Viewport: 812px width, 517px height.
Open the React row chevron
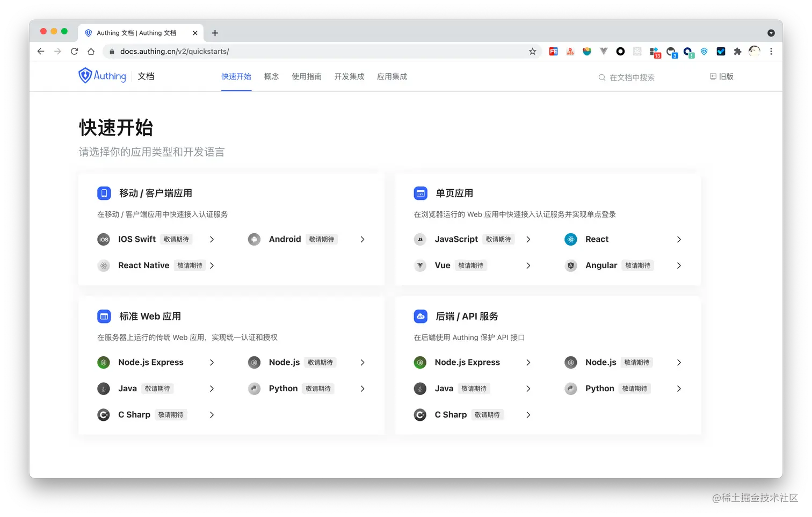tap(679, 240)
